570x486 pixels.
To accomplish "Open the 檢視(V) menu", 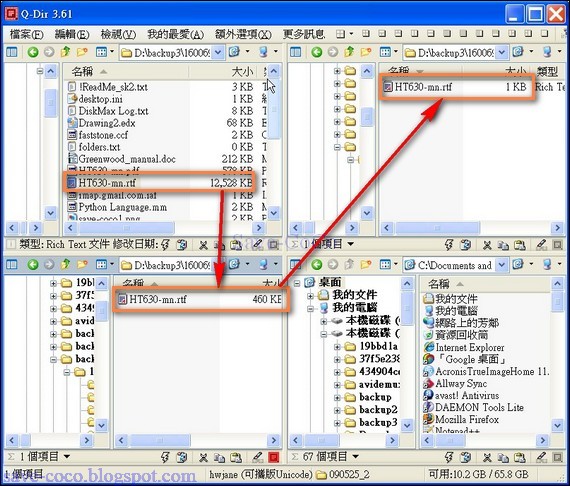I will 118,35.
